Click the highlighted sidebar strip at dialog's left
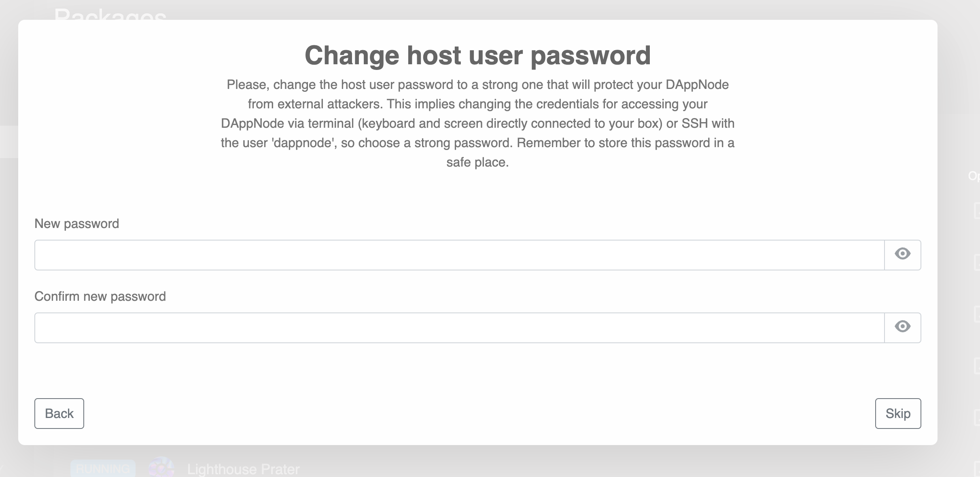The width and height of the screenshot is (980, 477). point(9,141)
